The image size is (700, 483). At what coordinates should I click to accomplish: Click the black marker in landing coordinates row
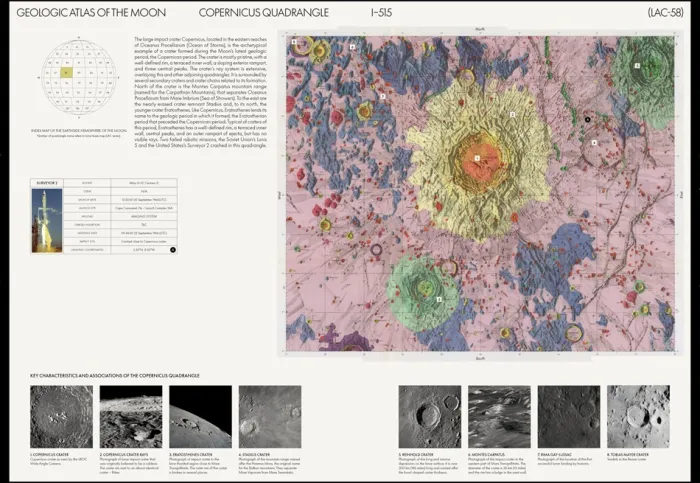173,250
